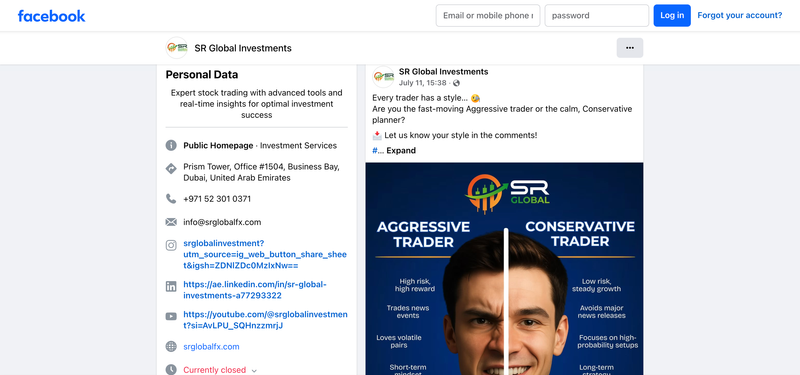The width and height of the screenshot is (800, 375).
Task: Open Forgot your account link
Action: click(739, 15)
